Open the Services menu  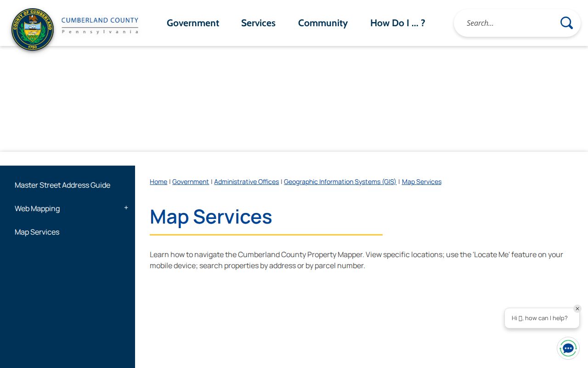click(x=258, y=23)
